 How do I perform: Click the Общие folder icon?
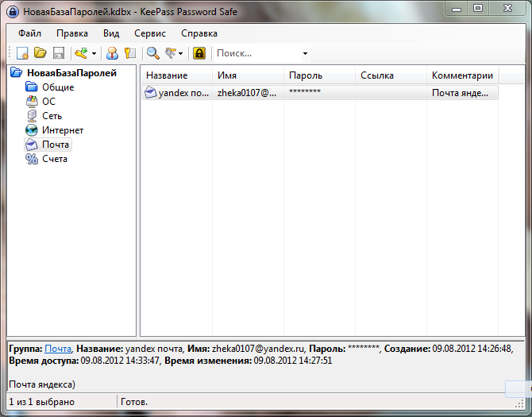tap(32, 87)
